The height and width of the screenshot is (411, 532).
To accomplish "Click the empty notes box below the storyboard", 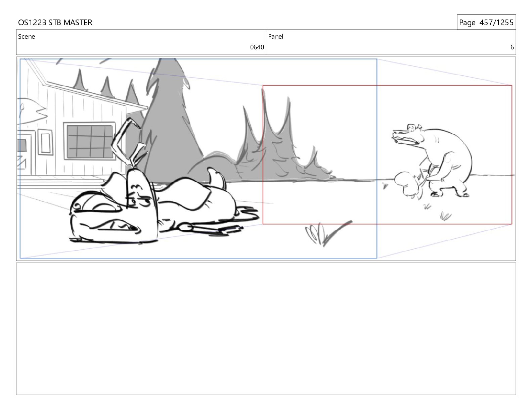I will (266, 329).
